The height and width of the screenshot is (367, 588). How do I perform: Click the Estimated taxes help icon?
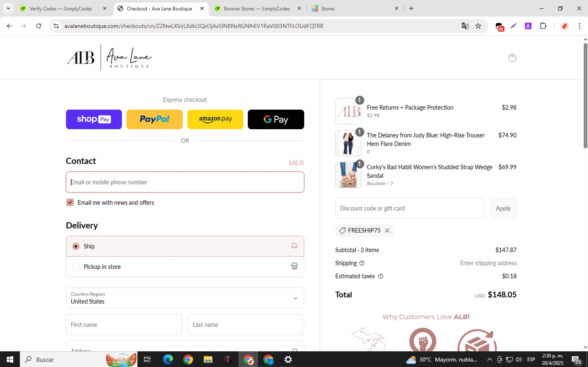pos(380,277)
